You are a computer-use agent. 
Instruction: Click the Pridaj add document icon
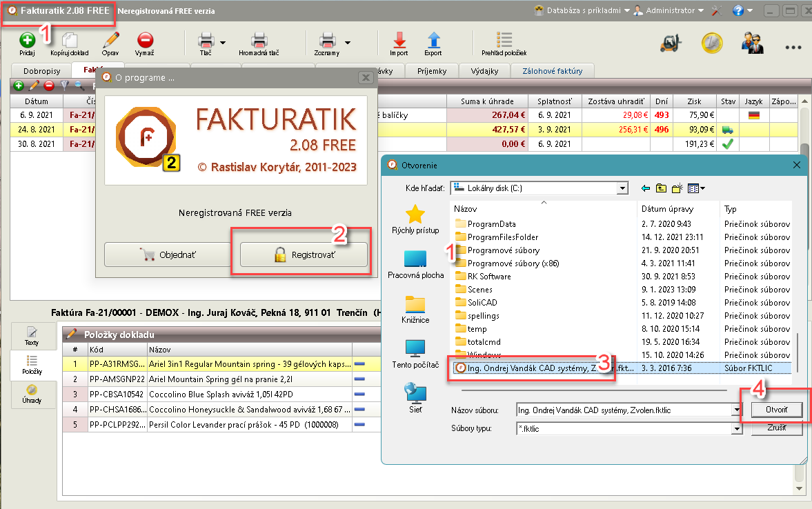27,41
